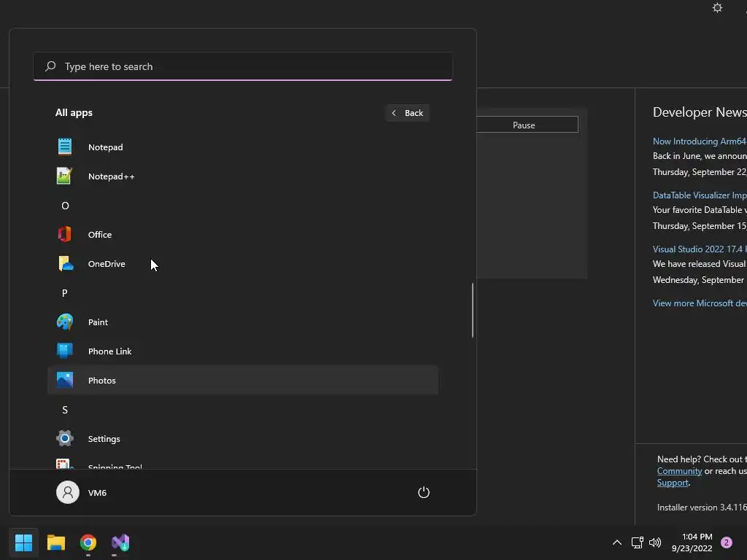Launch Notepad++ from its icon
This screenshot has height=560, width=747.
pyautogui.click(x=64, y=176)
